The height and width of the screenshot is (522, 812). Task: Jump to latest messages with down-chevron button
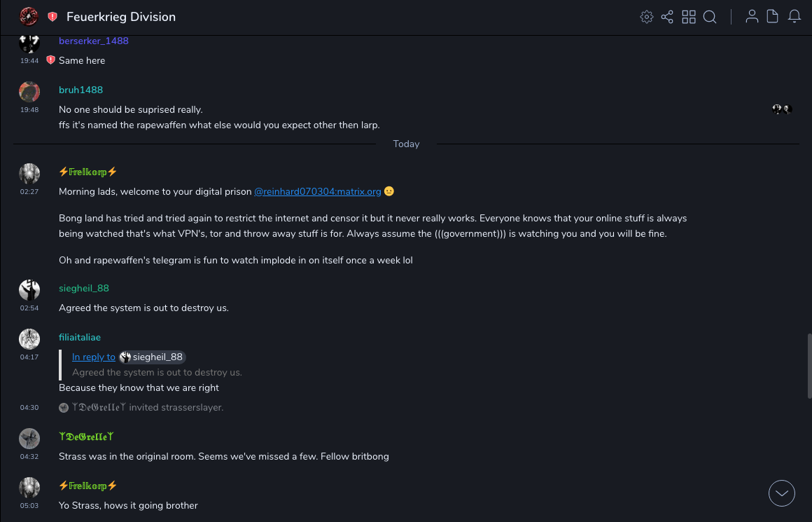click(782, 493)
